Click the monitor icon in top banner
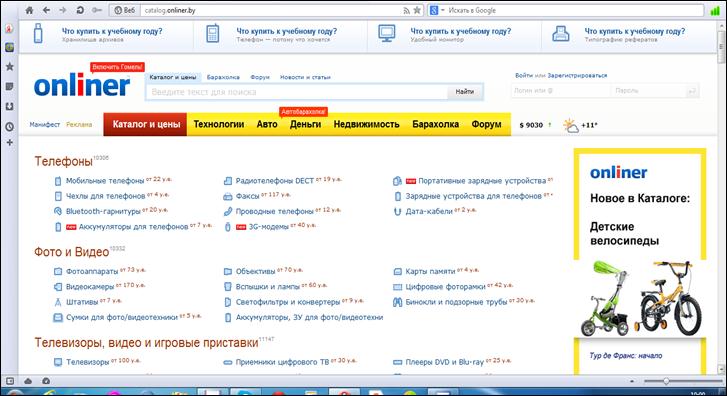 (x=387, y=33)
